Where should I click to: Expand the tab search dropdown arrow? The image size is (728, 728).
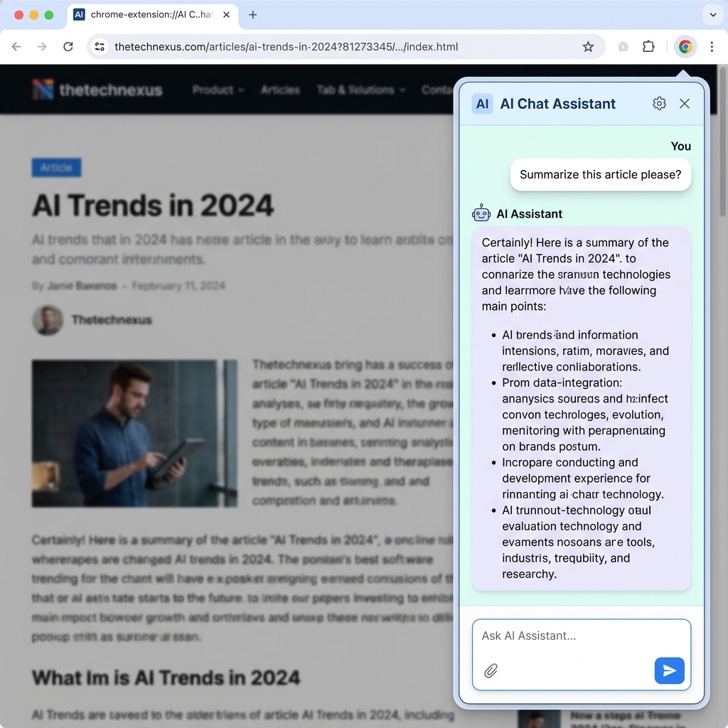pos(712,15)
